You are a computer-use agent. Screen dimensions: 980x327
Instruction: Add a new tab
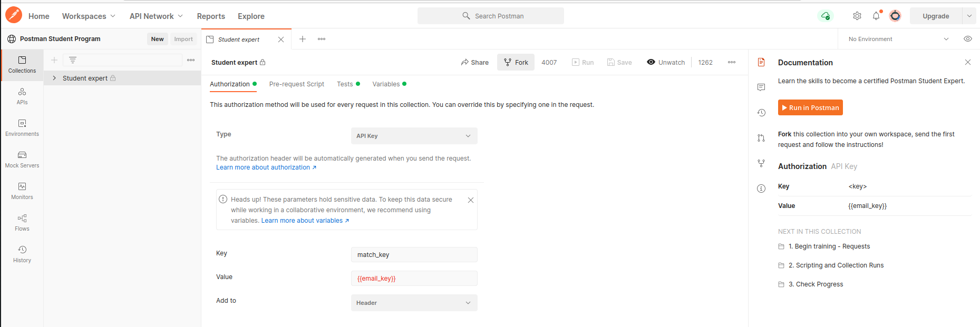[x=303, y=39]
